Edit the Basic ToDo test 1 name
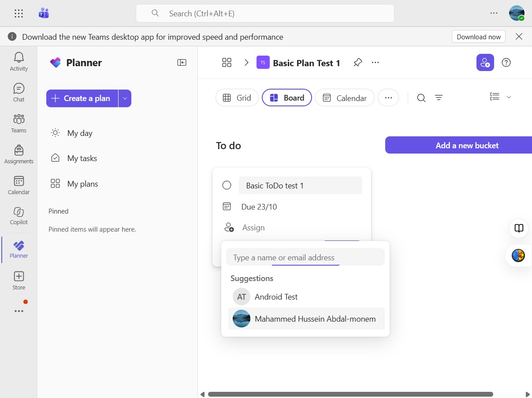532x398 pixels. [x=301, y=185]
